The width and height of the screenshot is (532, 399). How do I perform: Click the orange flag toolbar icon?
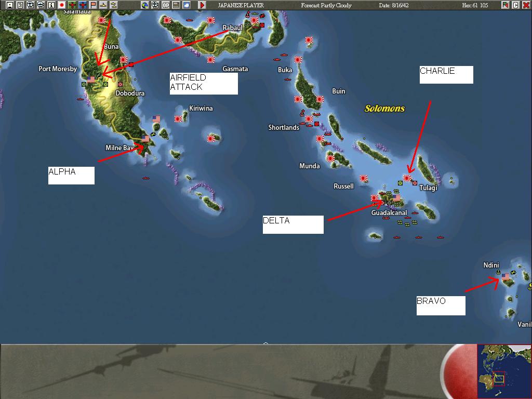click(x=93, y=5)
